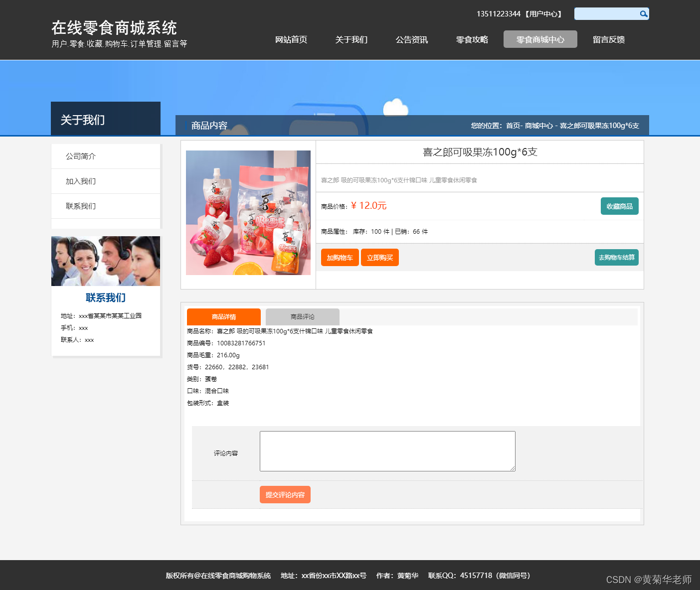Image resolution: width=700 pixels, height=590 pixels.
Task: Open 公告资讯 in navigation bar
Action: [412, 39]
